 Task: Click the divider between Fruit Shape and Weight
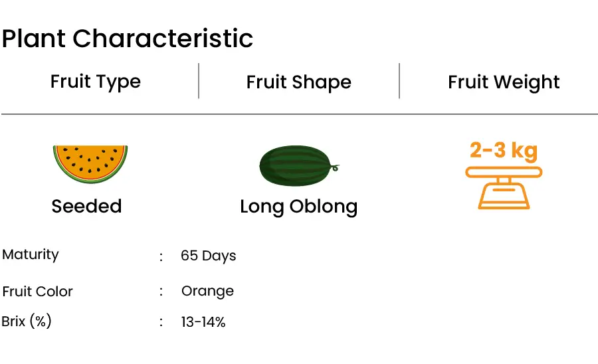tap(399, 81)
